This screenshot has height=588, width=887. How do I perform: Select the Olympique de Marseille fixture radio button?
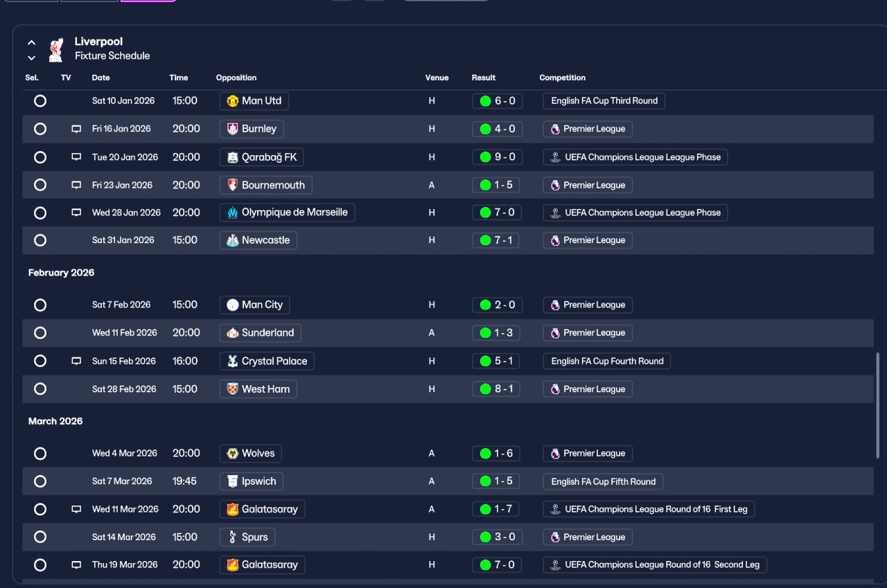pyautogui.click(x=40, y=213)
